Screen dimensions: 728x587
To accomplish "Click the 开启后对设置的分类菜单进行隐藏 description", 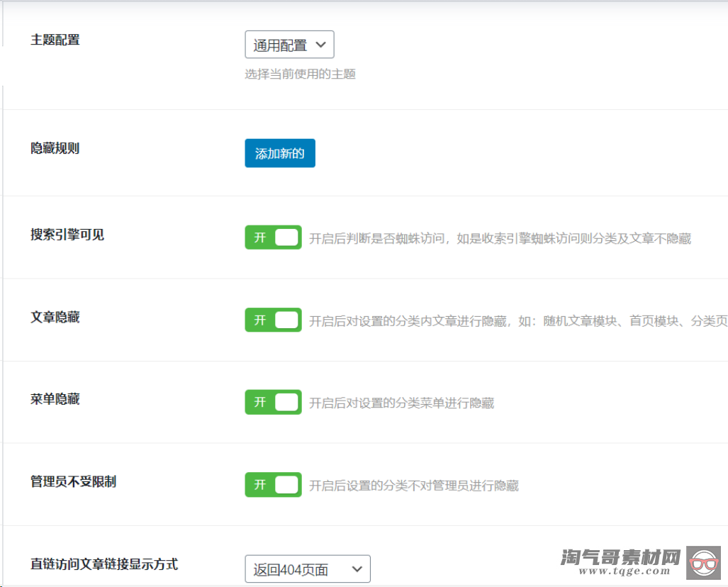I will coord(401,403).
